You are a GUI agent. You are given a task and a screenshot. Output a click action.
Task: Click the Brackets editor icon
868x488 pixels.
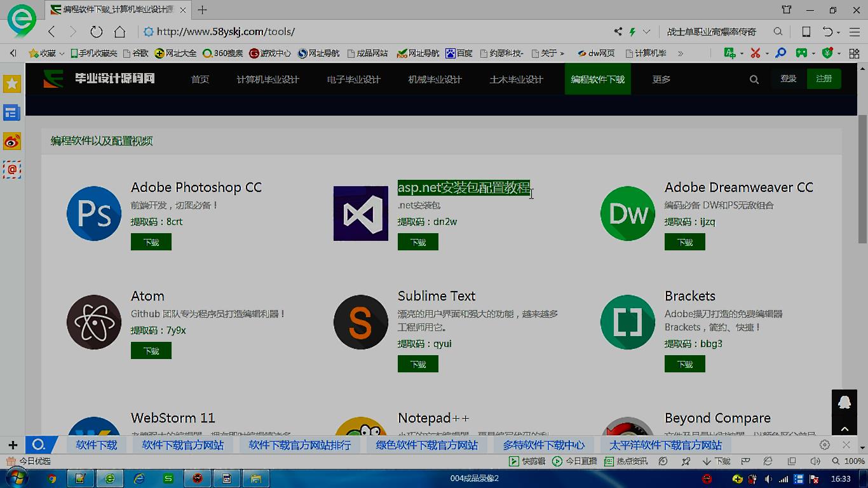coord(628,322)
